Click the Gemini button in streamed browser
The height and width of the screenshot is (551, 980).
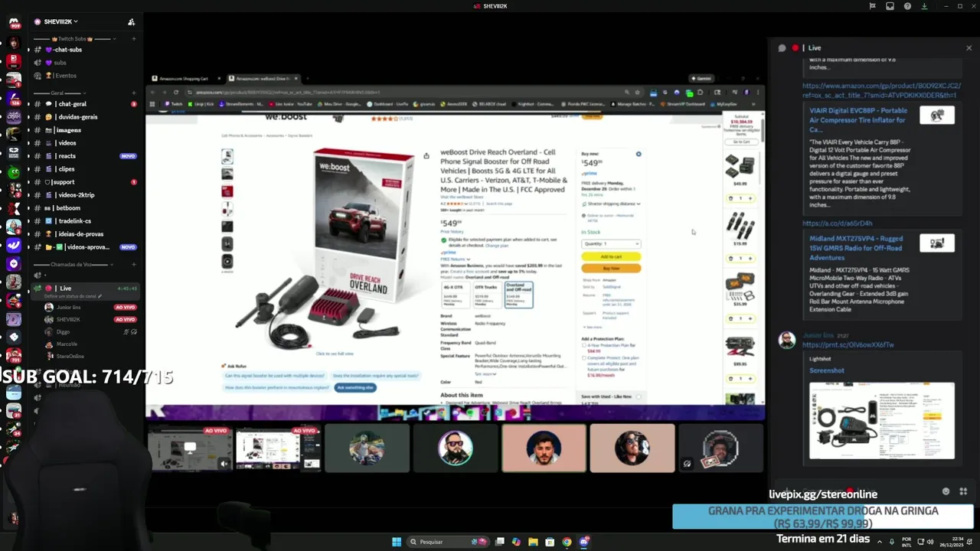pos(701,78)
